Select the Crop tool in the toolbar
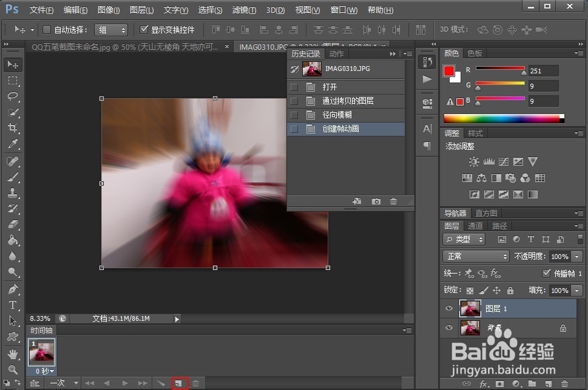Image resolution: width=588 pixels, height=390 pixels. [13, 128]
